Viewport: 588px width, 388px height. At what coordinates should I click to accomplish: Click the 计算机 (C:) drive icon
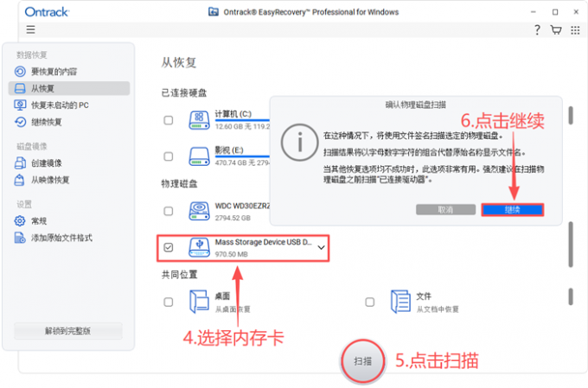pos(199,120)
